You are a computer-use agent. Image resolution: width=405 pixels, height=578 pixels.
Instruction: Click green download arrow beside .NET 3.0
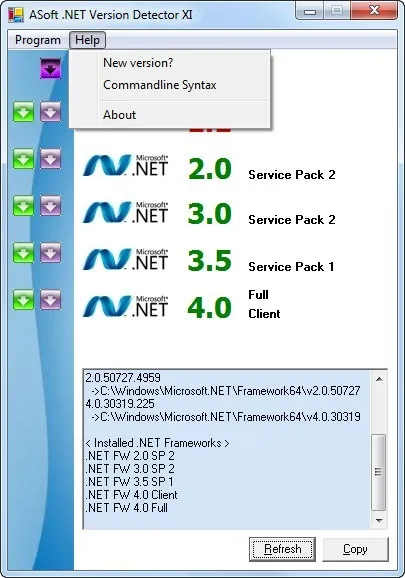24,206
